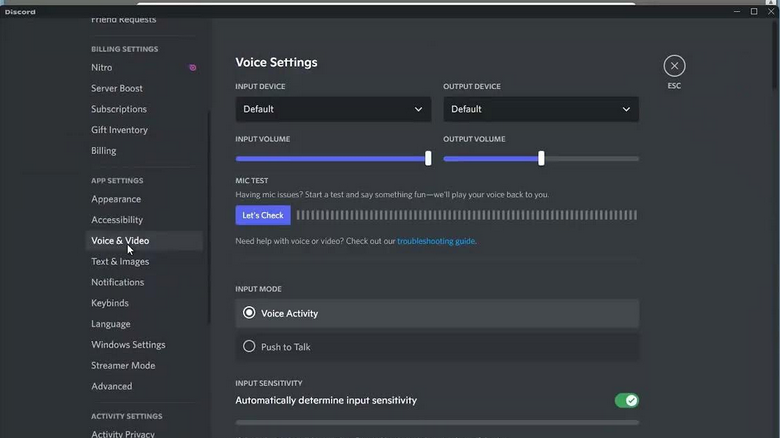Click the Nitro badge icon in sidebar

(193, 68)
